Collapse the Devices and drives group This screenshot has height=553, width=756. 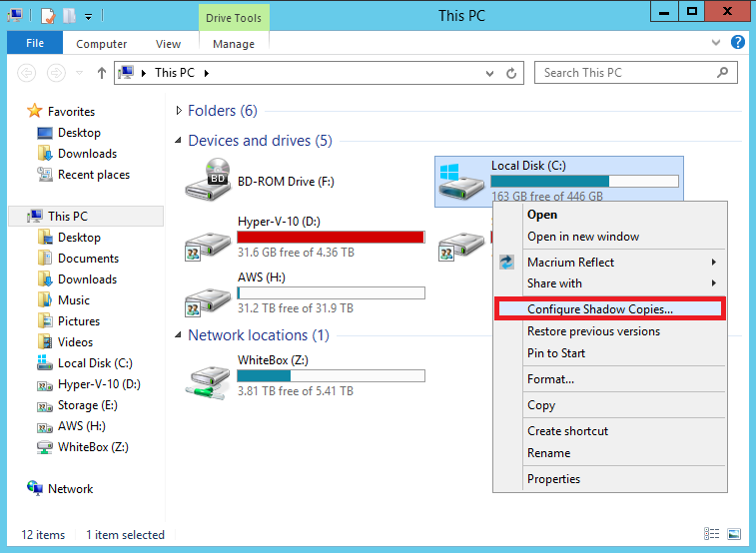click(x=178, y=141)
